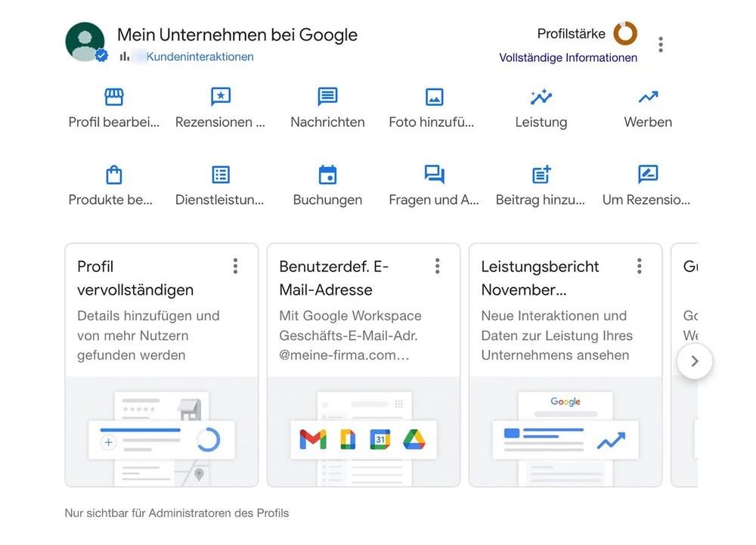Viewport: 756px width, 545px height.
Task: Click the profile completion illustration thumbnail
Action: (162, 432)
